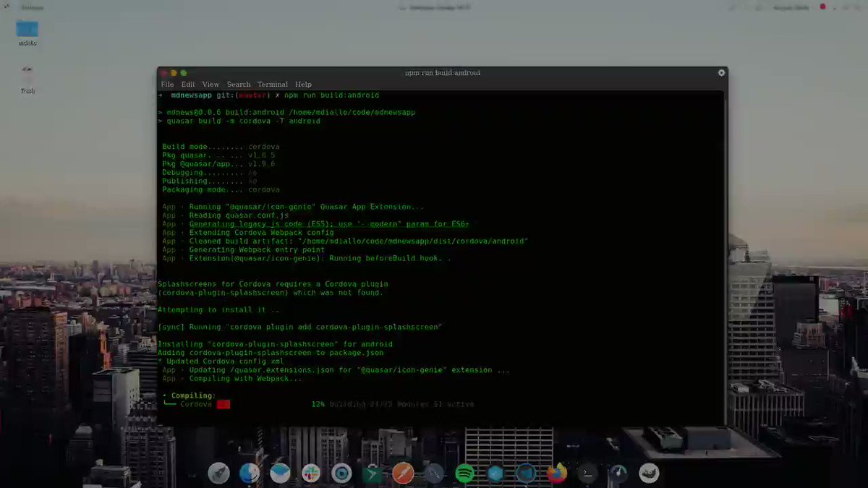868x488 pixels.
Task: Open the Edit menu in terminal
Action: (188, 85)
